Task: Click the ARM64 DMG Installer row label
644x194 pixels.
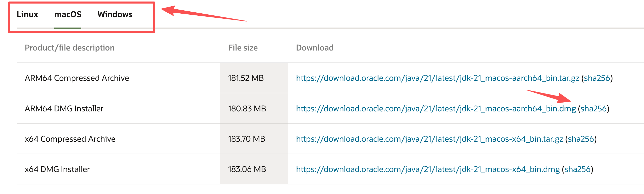Action: (64, 109)
